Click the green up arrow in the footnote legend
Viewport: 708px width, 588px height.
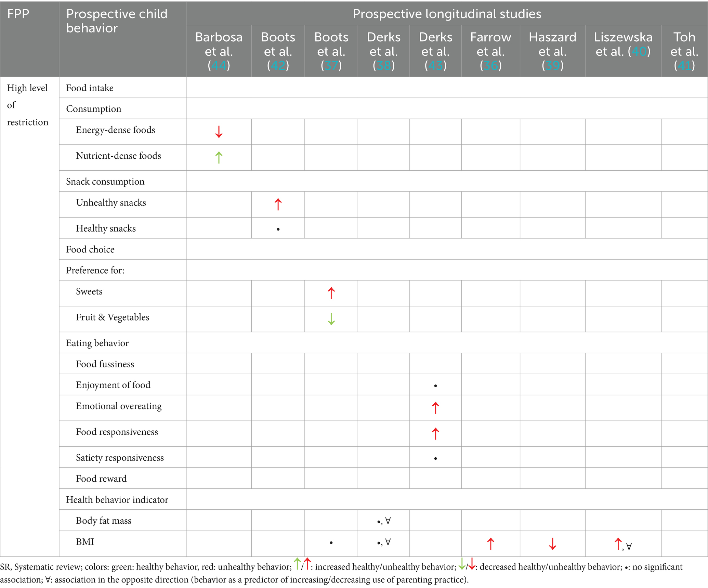(297, 564)
